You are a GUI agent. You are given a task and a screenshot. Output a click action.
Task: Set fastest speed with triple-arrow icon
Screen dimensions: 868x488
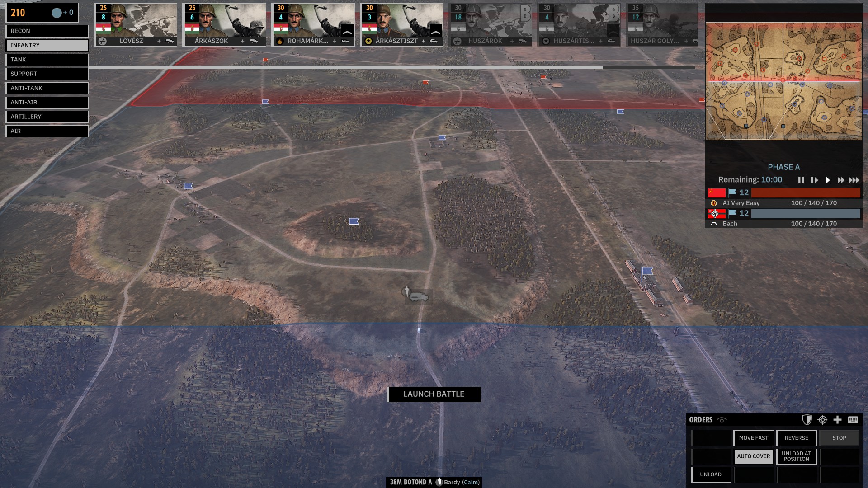coord(854,180)
